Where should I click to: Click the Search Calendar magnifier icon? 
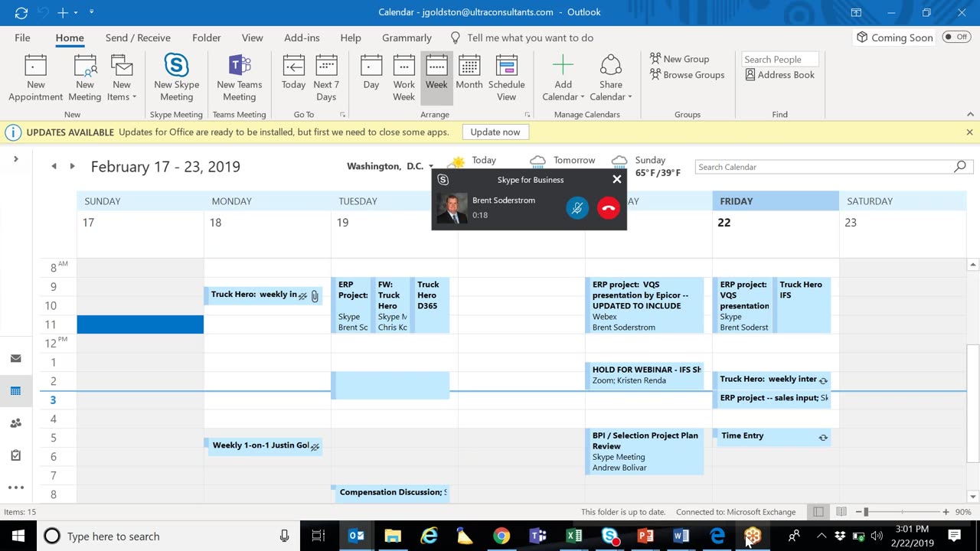[960, 167]
